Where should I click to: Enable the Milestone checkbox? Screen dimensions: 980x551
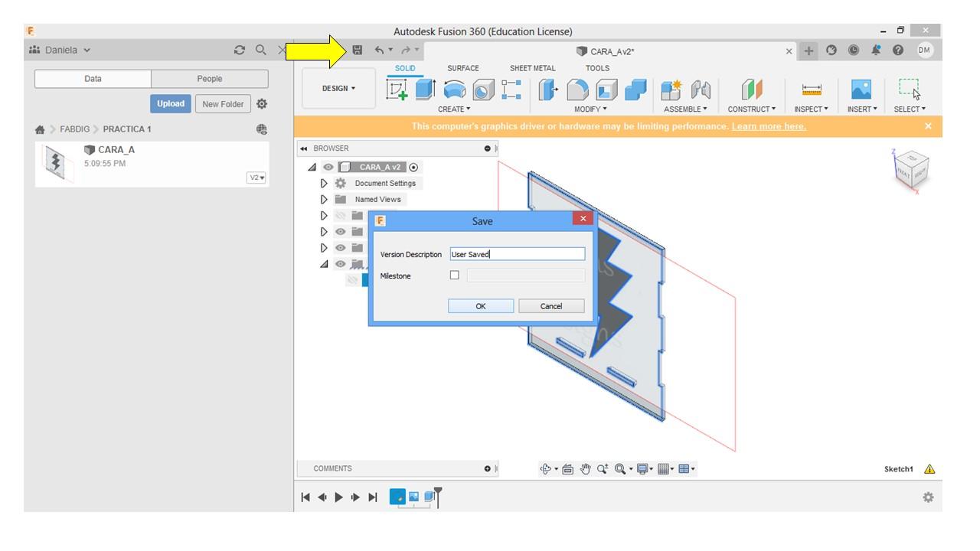point(454,275)
